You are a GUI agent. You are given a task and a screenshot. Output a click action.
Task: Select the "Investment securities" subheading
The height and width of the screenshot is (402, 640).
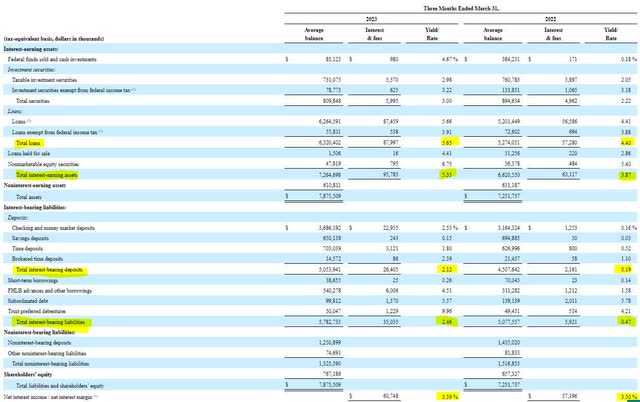click(x=31, y=70)
